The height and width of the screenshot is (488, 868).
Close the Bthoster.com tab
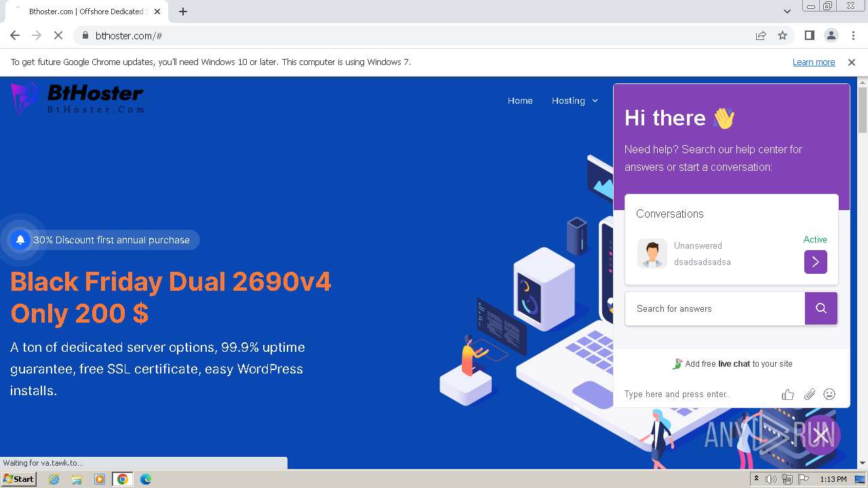point(157,12)
